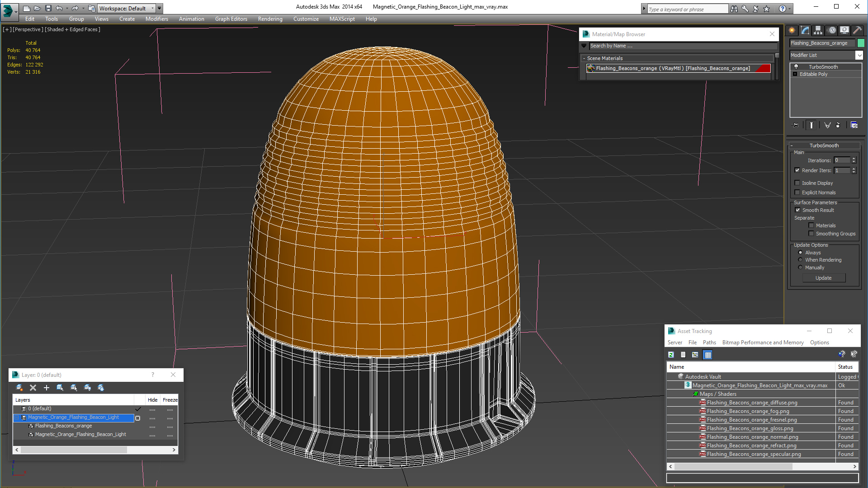Open the Modify command panel tab

(x=805, y=30)
